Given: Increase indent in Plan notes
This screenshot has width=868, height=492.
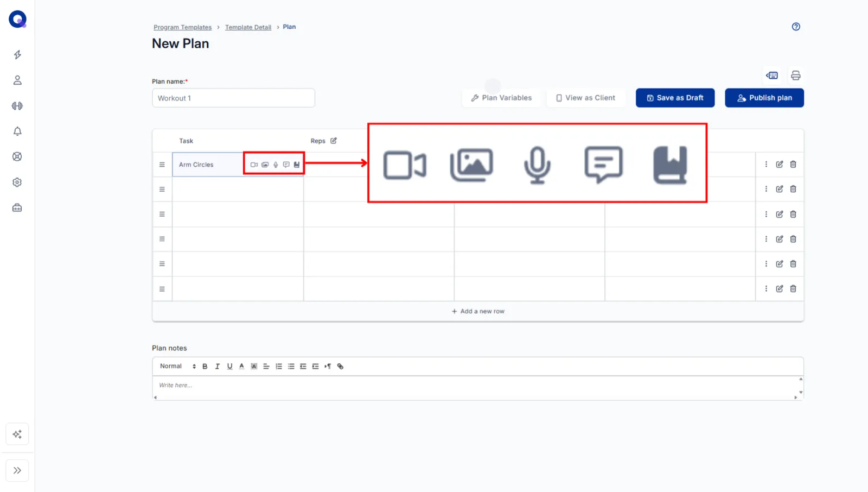Looking at the screenshot, I should pos(315,367).
